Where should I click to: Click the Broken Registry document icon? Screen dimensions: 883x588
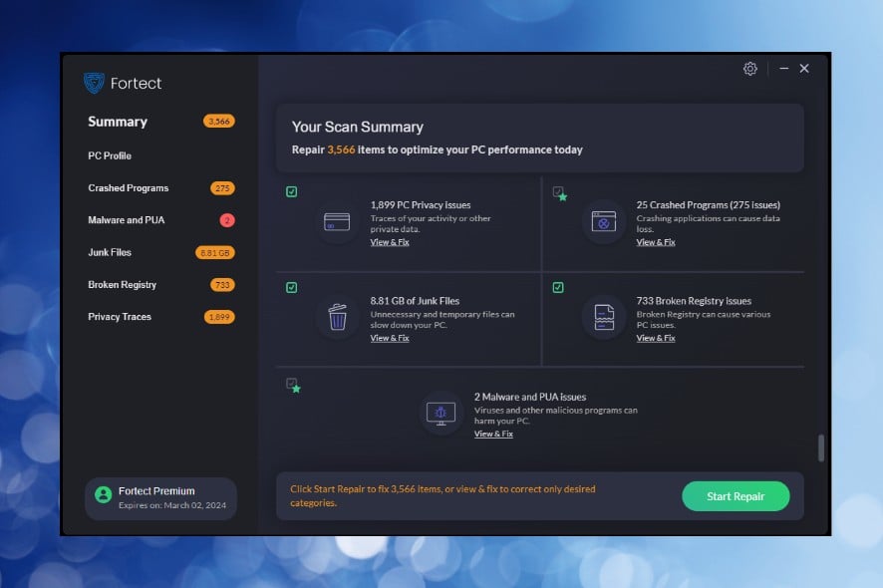click(x=604, y=317)
